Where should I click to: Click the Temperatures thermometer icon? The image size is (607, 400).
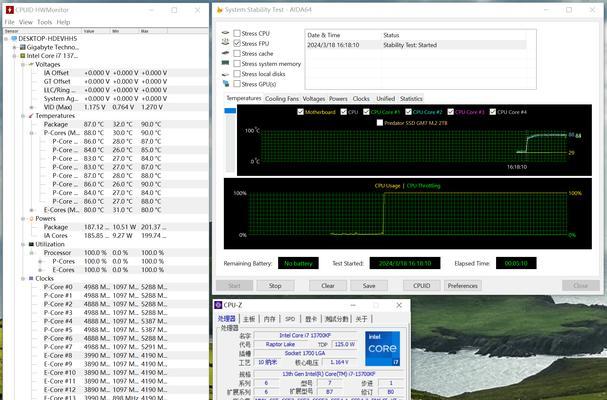(31, 116)
